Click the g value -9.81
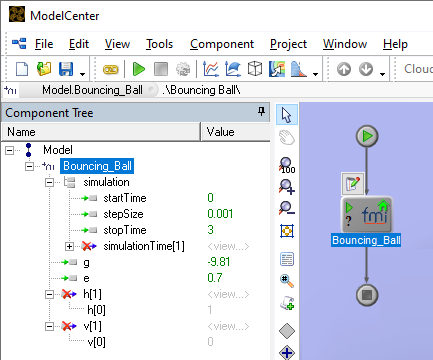The width and height of the screenshot is (433, 360). coord(219,262)
